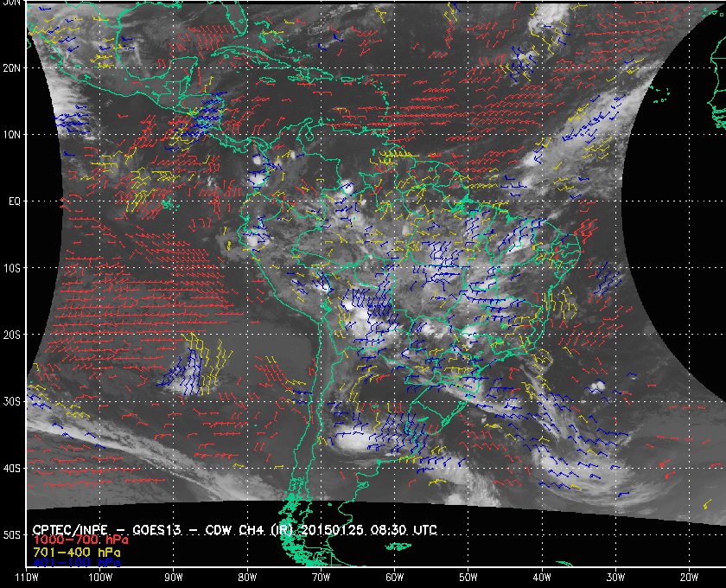Click the 90W longitude label
The image size is (726, 588).
[174, 578]
